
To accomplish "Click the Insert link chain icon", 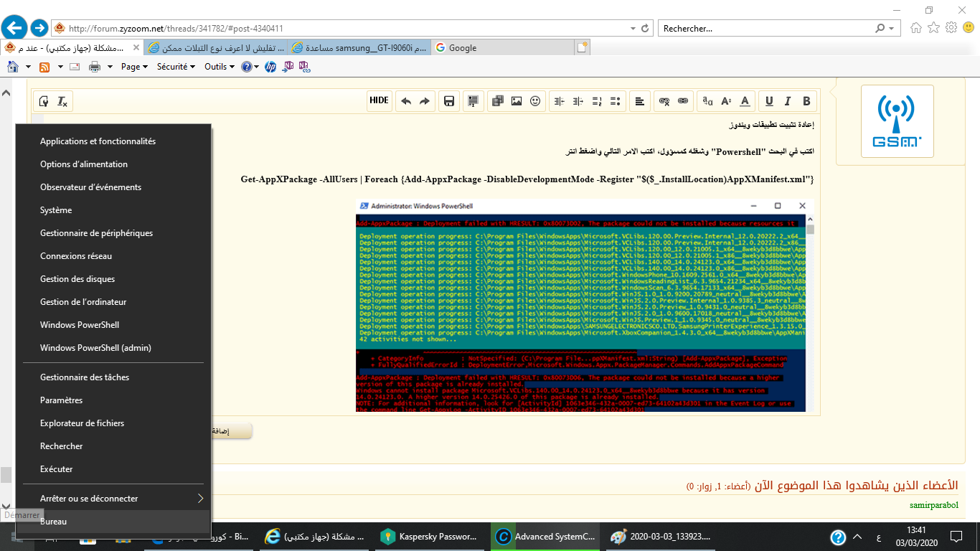I will [683, 101].
